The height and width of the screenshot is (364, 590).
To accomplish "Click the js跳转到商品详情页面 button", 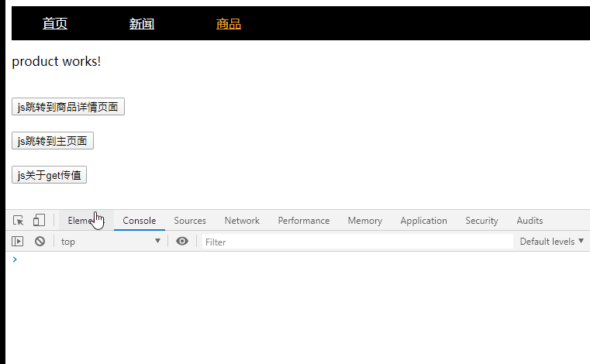I will (68, 107).
